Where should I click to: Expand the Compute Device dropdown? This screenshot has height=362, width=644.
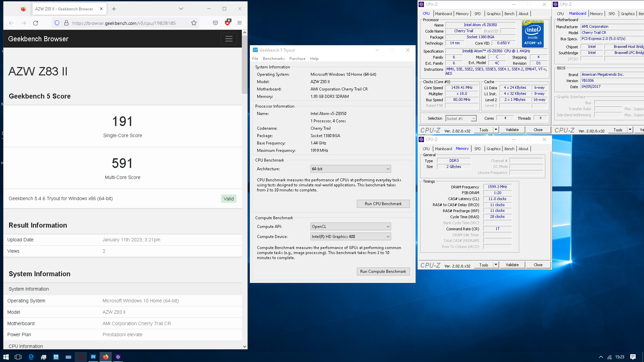pos(351,237)
